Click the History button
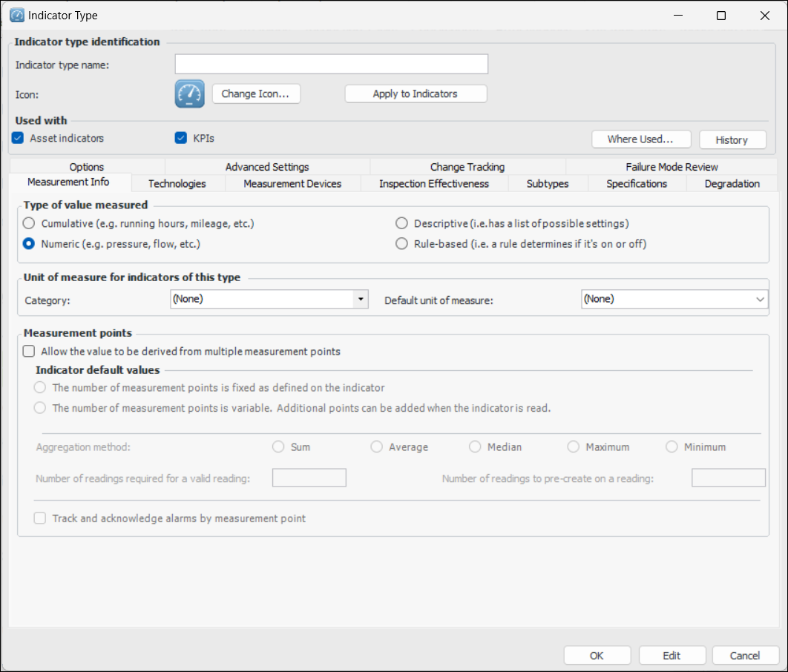Image resolution: width=788 pixels, height=672 pixels. click(x=732, y=139)
